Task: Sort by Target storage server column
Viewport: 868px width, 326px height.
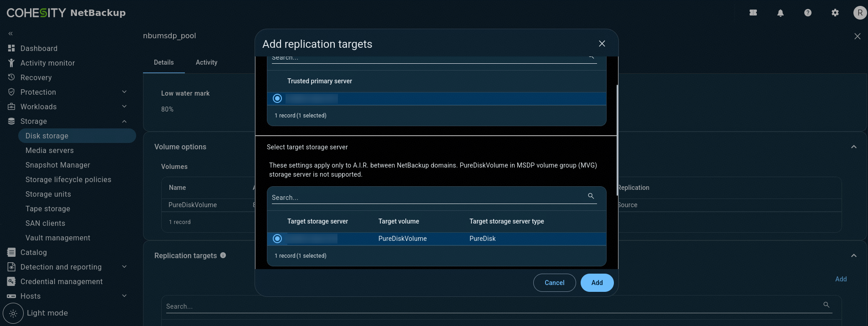Action: click(317, 221)
